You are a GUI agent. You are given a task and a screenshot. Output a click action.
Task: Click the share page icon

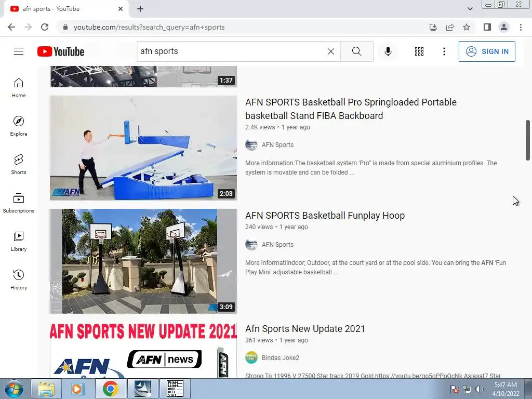[450, 27]
